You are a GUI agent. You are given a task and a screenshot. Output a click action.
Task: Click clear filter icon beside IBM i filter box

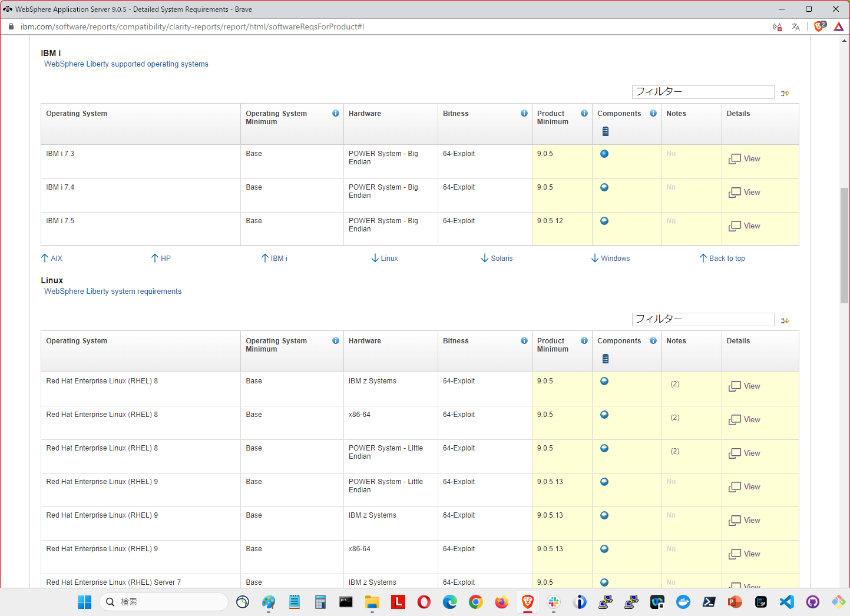point(785,93)
